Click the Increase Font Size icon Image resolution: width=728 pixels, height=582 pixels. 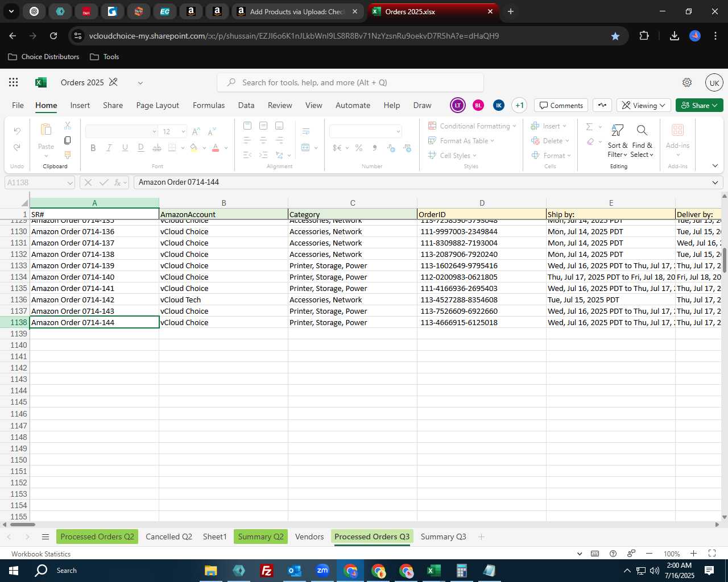click(x=196, y=131)
